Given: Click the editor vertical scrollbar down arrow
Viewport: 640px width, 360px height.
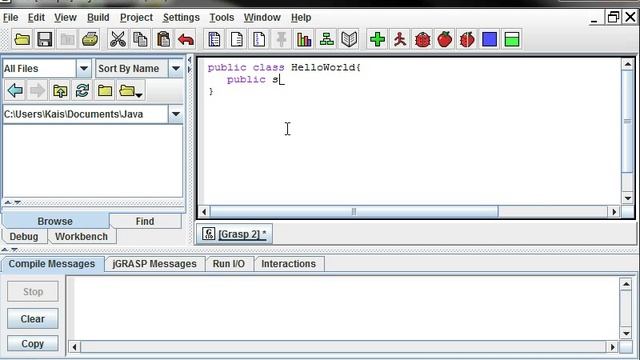Looking at the screenshot, I should tap(628, 198).
